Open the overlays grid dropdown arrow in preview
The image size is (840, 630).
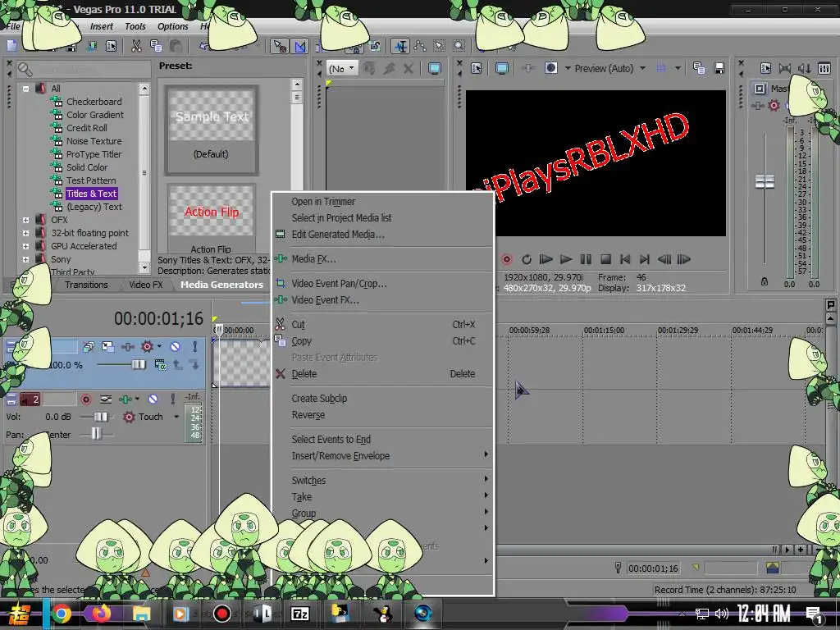tap(678, 68)
